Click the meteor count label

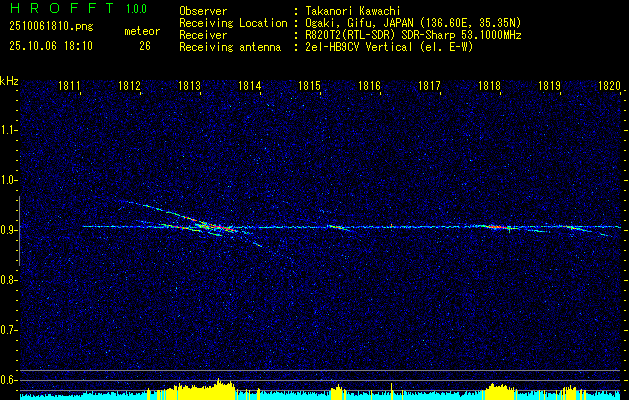coord(142,31)
